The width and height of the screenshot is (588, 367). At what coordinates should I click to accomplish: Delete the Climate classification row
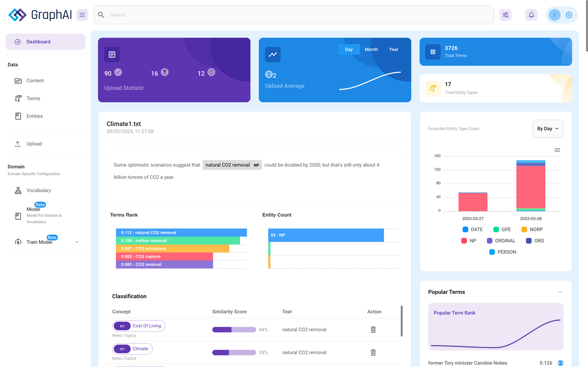(x=373, y=353)
